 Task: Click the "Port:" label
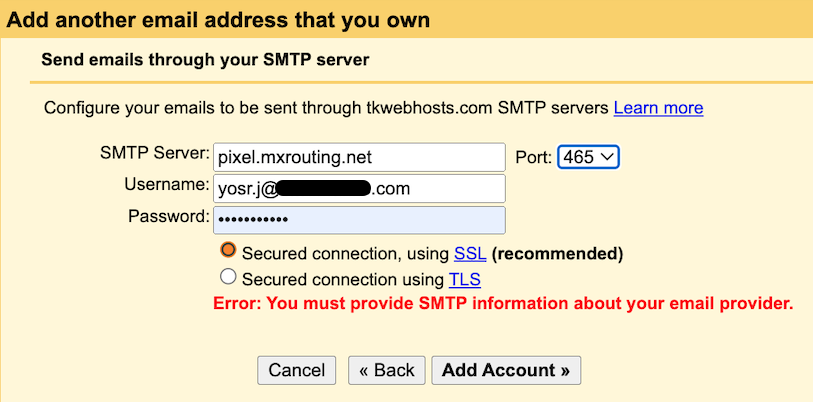[533, 157]
